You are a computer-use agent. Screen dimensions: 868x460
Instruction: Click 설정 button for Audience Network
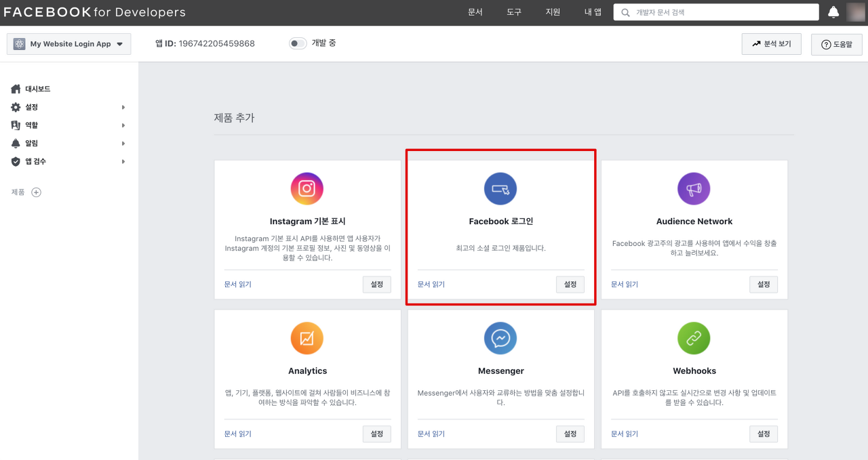(764, 285)
